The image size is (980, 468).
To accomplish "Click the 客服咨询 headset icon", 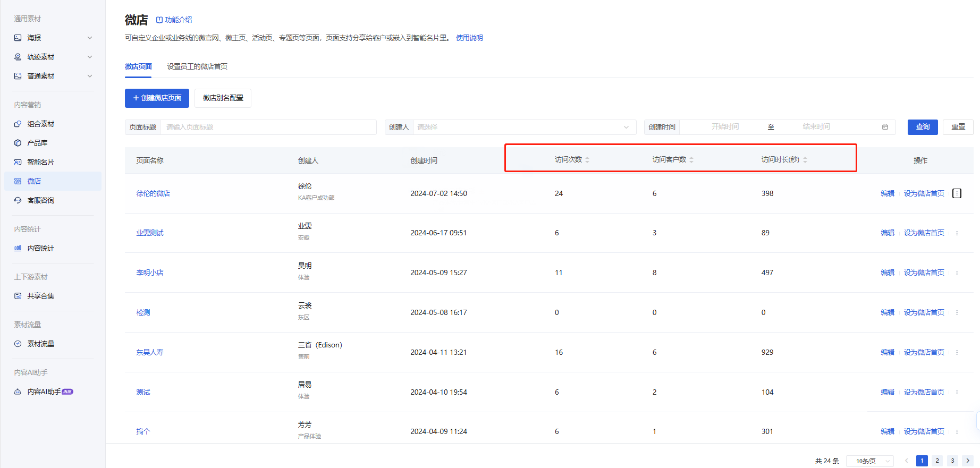I will click(x=18, y=200).
